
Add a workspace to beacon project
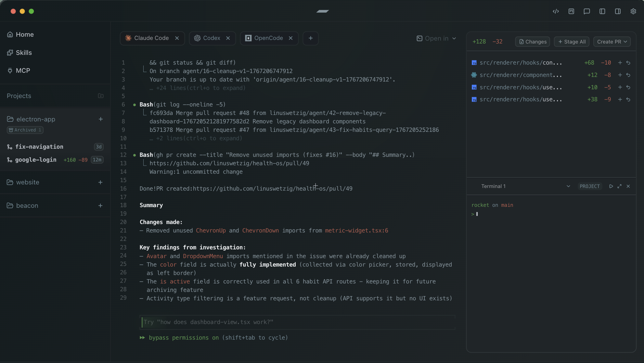click(100, 206)
